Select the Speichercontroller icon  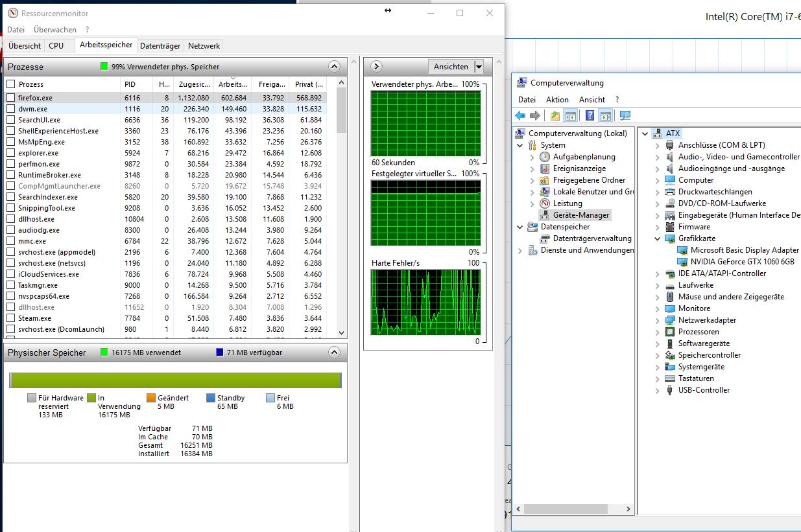(x=670, y=355)
